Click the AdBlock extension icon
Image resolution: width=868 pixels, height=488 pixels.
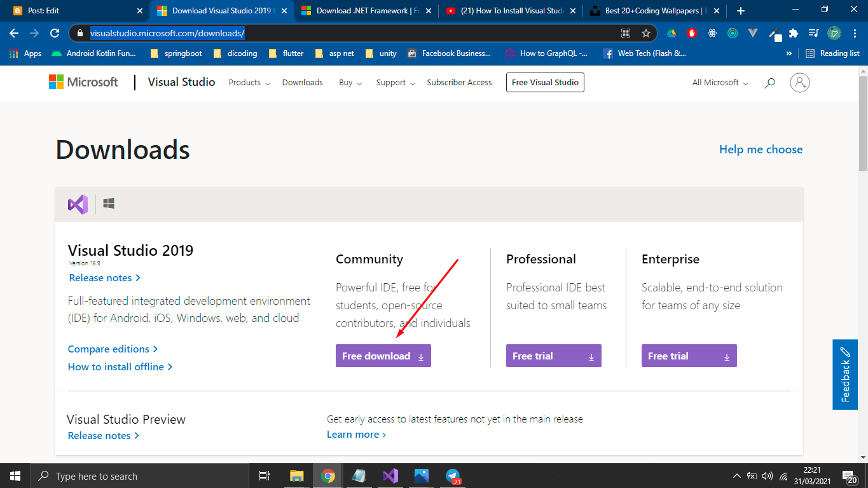click(692, 33)
